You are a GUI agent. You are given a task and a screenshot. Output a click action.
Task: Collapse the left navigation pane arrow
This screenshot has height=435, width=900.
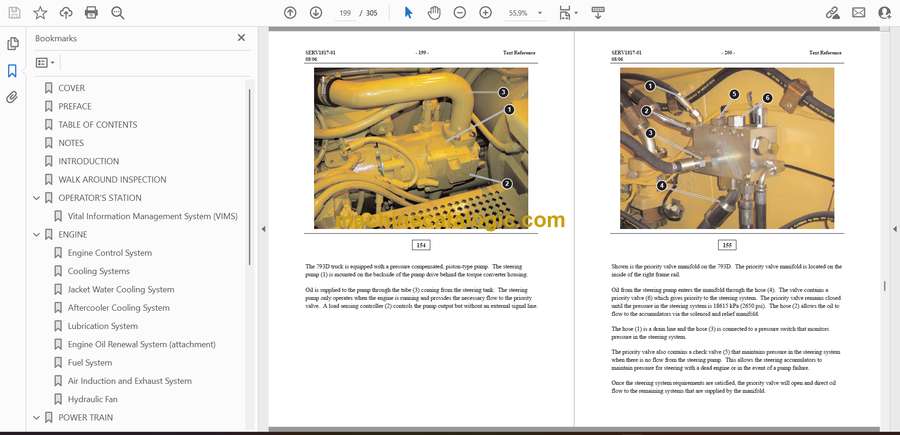(x=263, y=229)
